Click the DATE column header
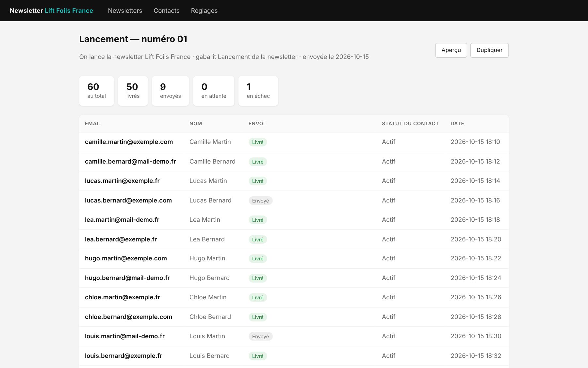This screenshot has height=368, width=588. coord(457,124)
